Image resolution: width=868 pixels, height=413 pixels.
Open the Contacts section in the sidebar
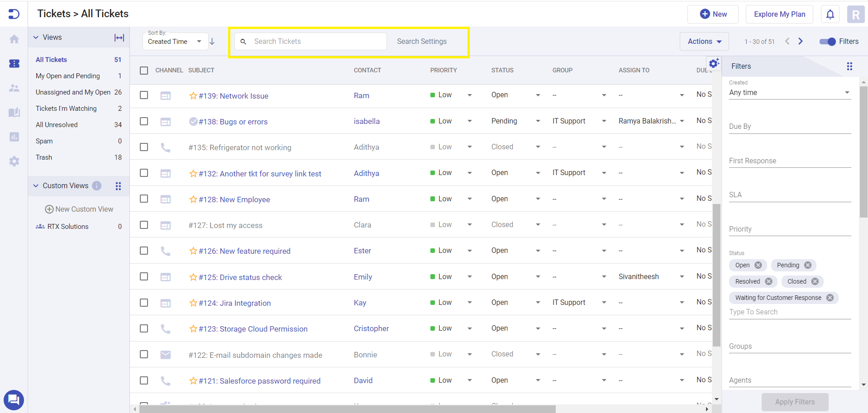click(14, 88)
